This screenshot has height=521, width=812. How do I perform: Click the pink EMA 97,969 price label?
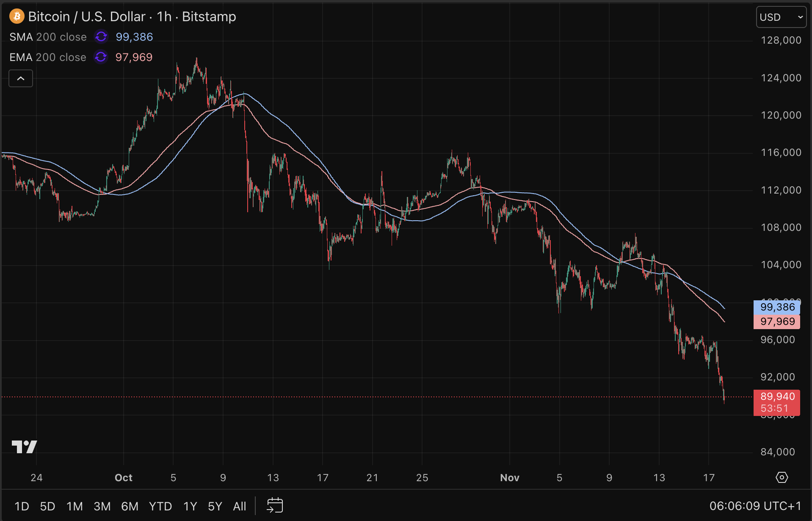pos(776,321)
